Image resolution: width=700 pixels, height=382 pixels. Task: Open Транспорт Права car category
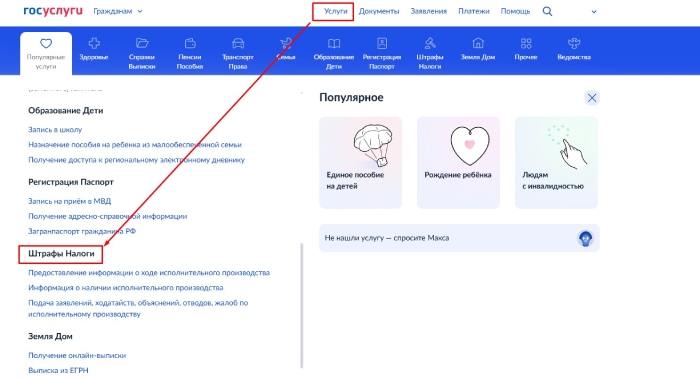pos(238,54)
